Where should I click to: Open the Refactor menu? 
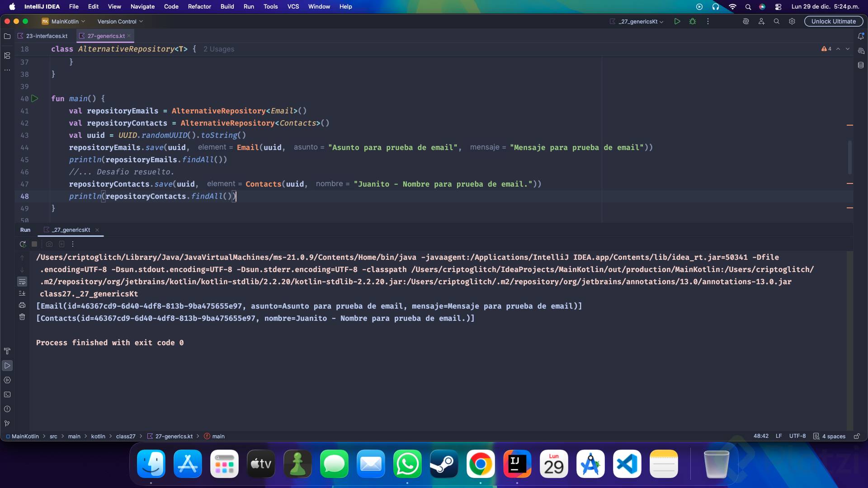click(199, 6)
